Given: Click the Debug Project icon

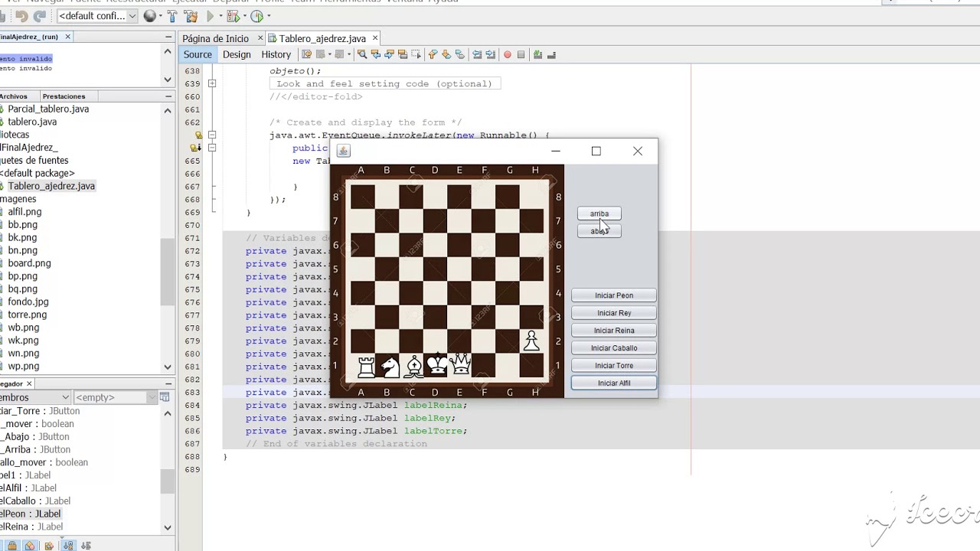Looking at the screenshot, I should tap(234, 16).
